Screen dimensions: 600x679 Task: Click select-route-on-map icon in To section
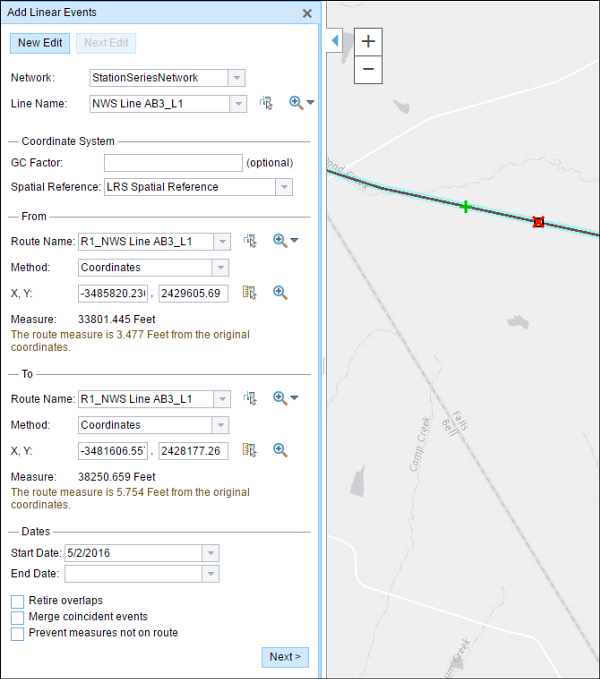250,398
